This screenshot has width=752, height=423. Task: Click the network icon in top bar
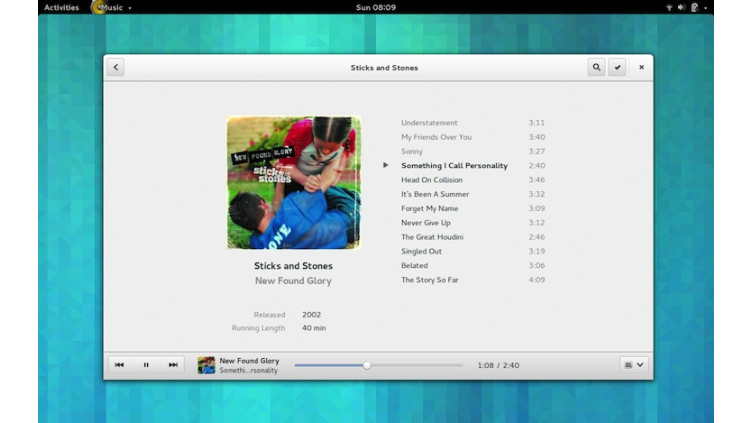point(669,7)
